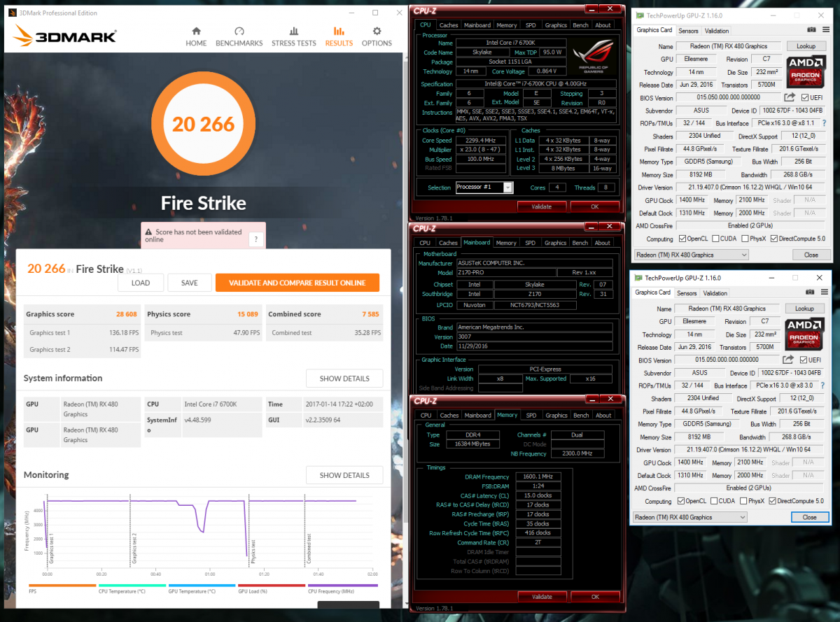Switch to Validation tab in lower GPU-Z window

[715, 293]
